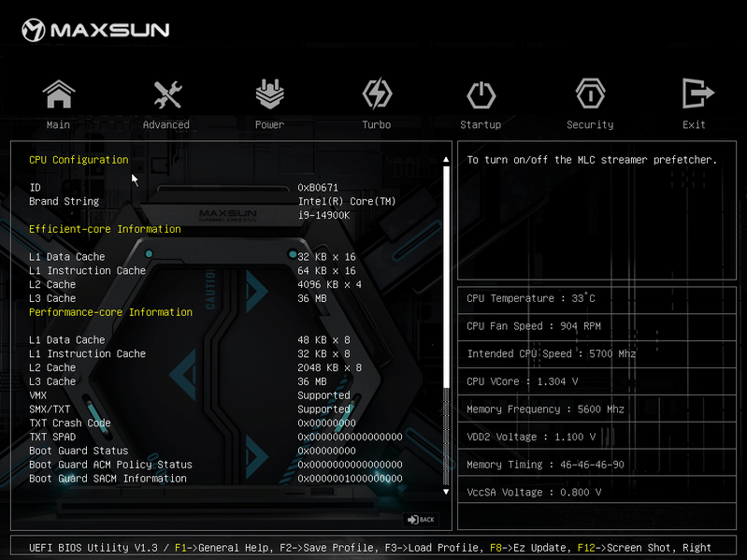Screen dimensions: 747x560
Task: Switch to the Exit tab label
Action: click(694, 124)
